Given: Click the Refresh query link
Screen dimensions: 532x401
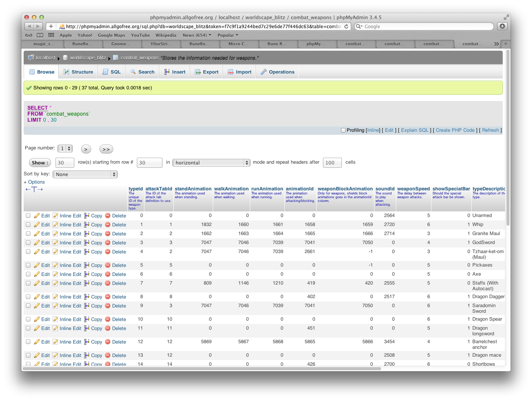Looking at the screenshot, I should click(x=490, y=130).
